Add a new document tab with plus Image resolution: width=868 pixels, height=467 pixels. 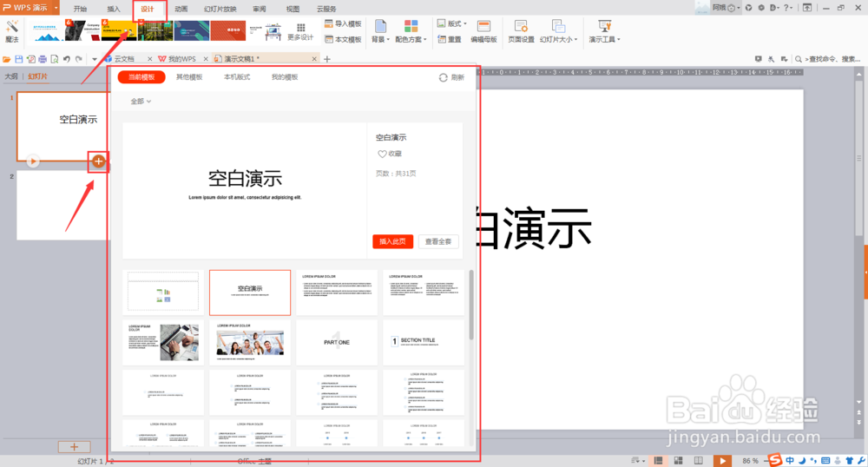tap(327, 59)
